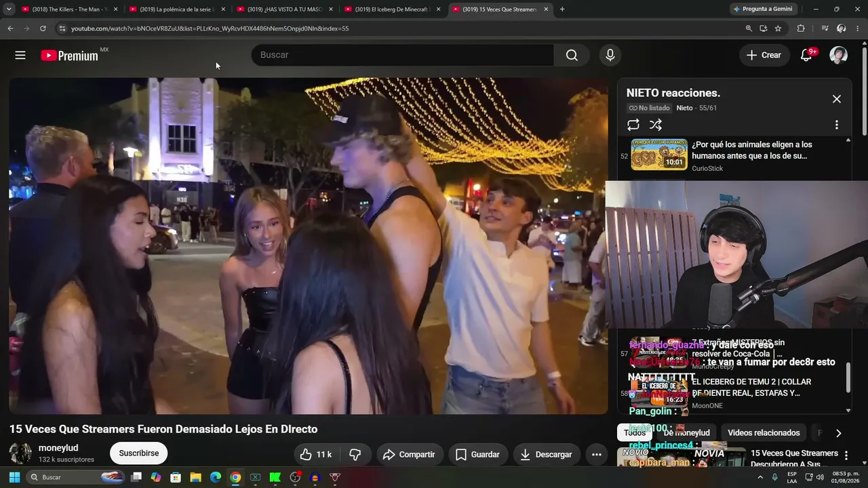
Task: Show more chips with right arrow
Action: coord(838,433)
